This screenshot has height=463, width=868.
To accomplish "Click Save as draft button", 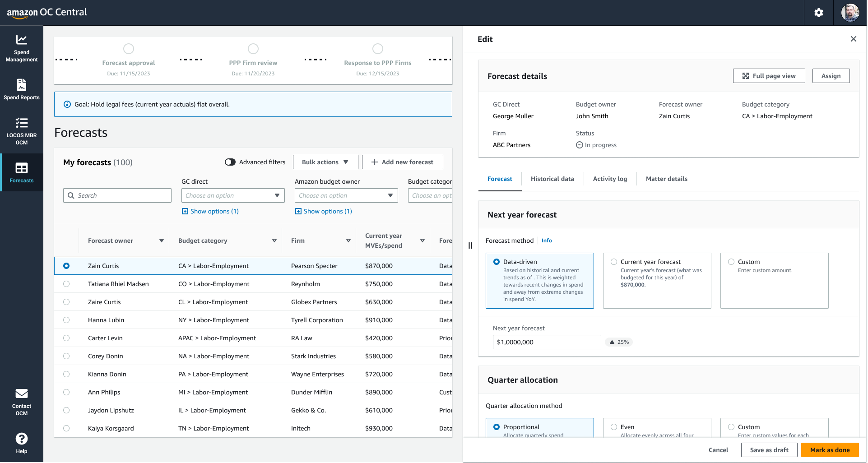I will (x=769, y=450).
